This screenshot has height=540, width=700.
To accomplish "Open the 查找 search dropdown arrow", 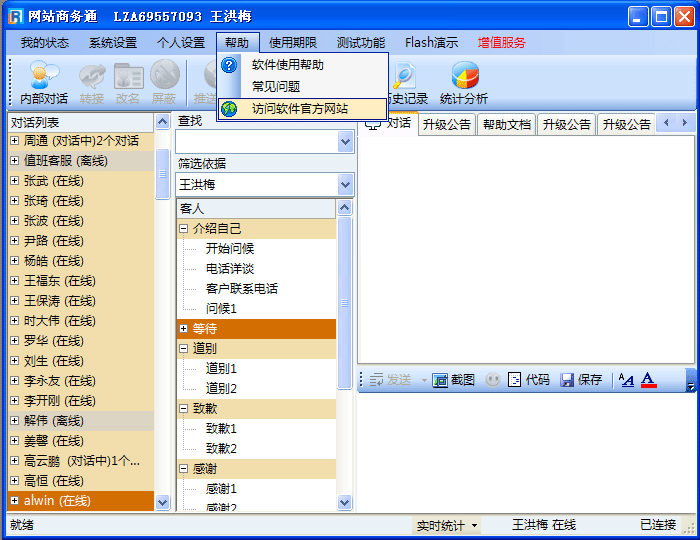I will click(x=345, y=142).
